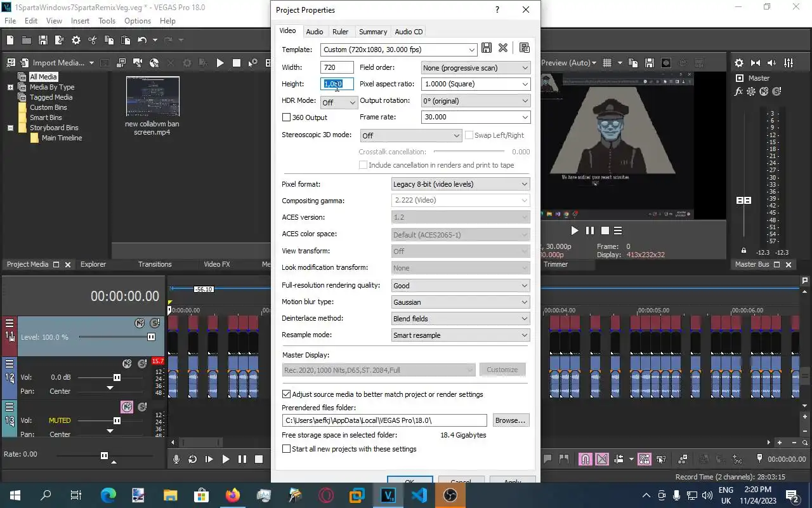Switch to the Ruler tab
Screen dimensions: 812x508
[341, 32]
